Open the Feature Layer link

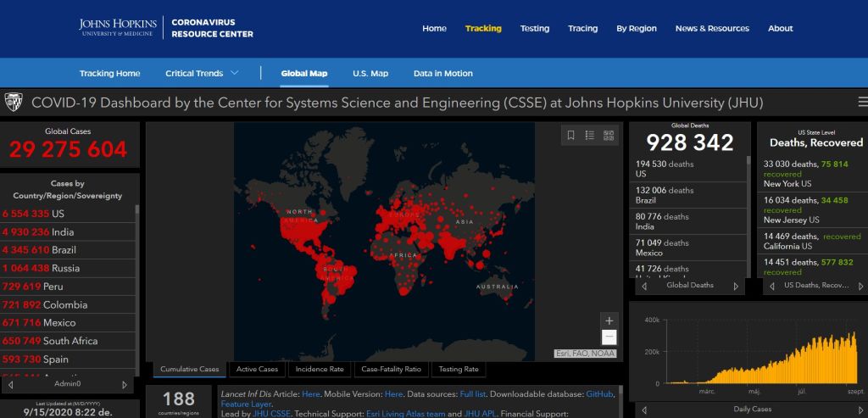(246, 404)
